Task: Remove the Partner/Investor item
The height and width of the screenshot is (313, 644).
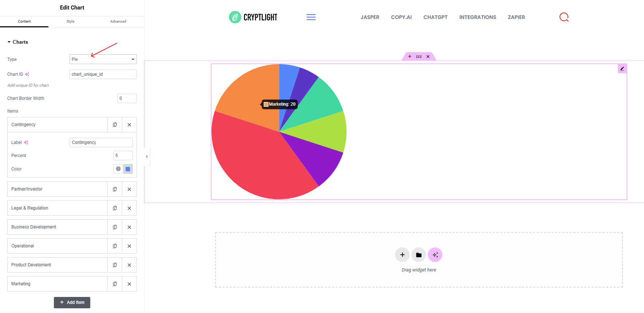Action: click(129, 189)
